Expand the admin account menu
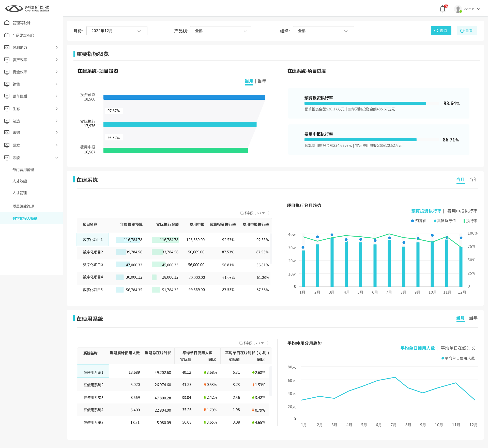The height and width of the screenshot is (448, 488). click(479, 9)
